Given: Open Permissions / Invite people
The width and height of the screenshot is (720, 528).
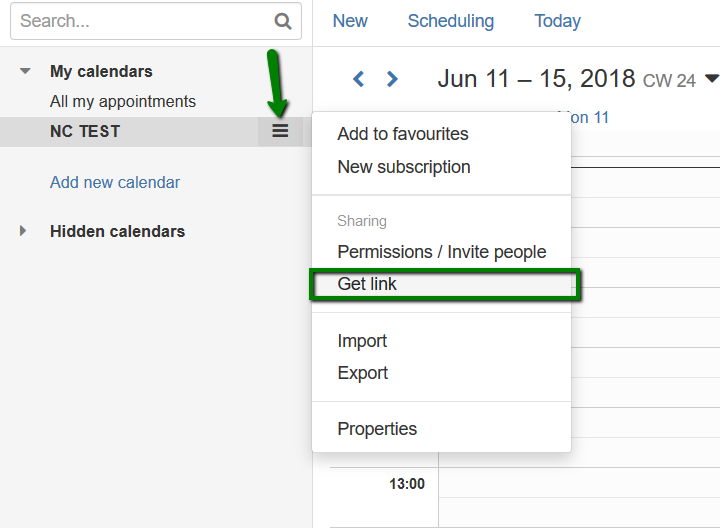Looking at the screenshot, I should coord(441,252).
